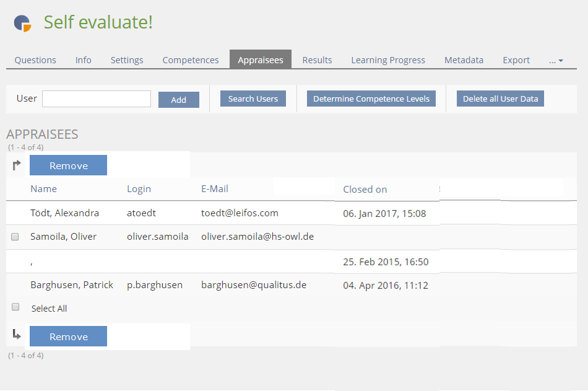Screen dimensions: 588x391
Task: Expand the more tabs dropdown (...)
Action: (556, 60)
